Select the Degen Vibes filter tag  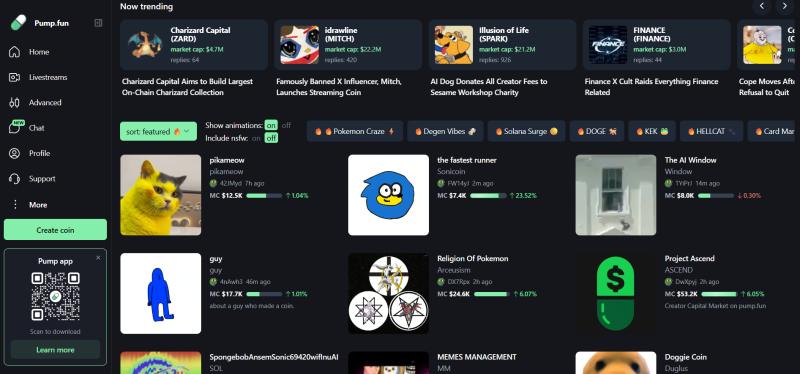click(445, 131)
